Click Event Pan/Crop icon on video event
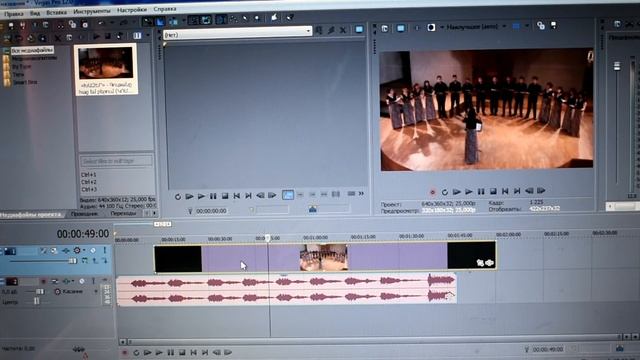The image size is (640, 360). 480,263
